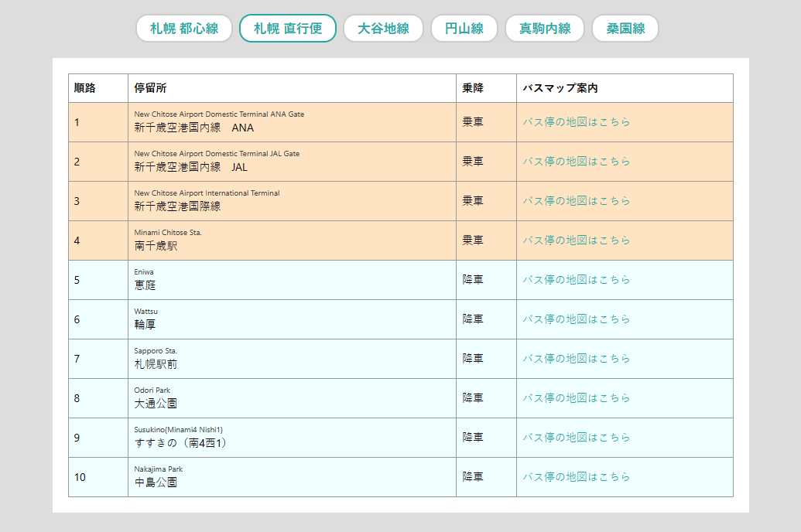Open bus stop map link for JAL Gate row
Viewport: 801px width, 532px height.
[576, 162]
